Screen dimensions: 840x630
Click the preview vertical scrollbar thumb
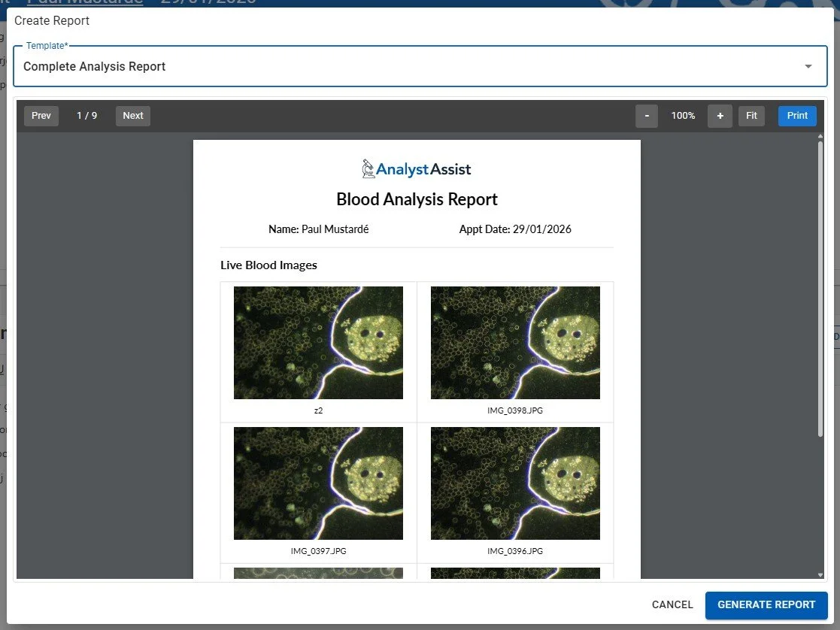(820, 289)
